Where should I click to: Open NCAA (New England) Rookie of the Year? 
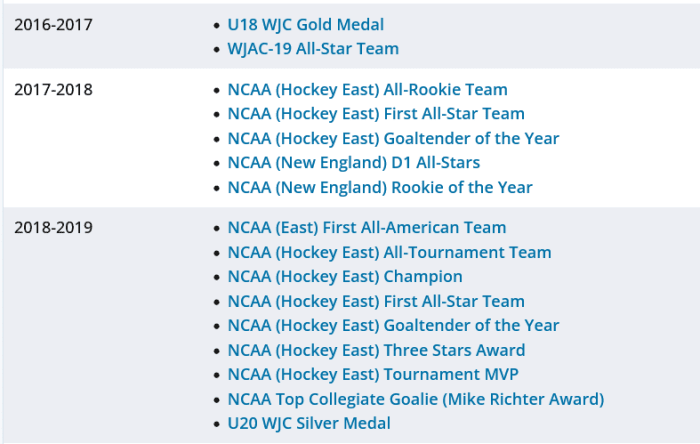pyautogui.click(x=380, y=187)
